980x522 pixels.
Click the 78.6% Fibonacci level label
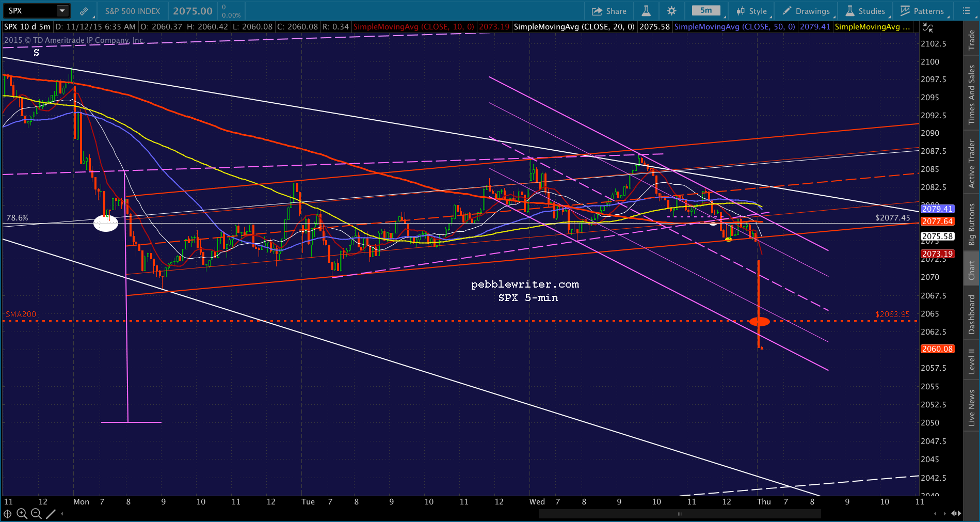tap(17, 218)
